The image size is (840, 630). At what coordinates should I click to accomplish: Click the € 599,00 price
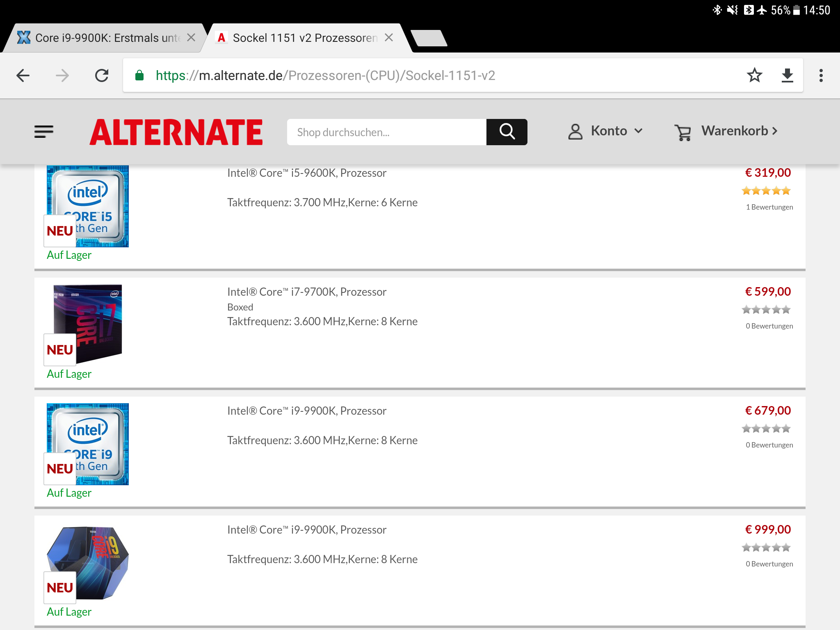(768, 292)
